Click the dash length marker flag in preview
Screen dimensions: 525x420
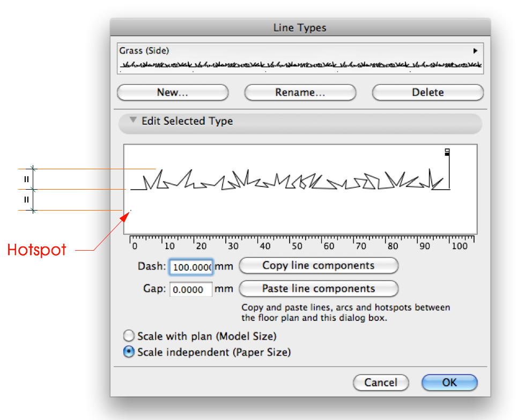pyautogui.click(x=447, y=152)
